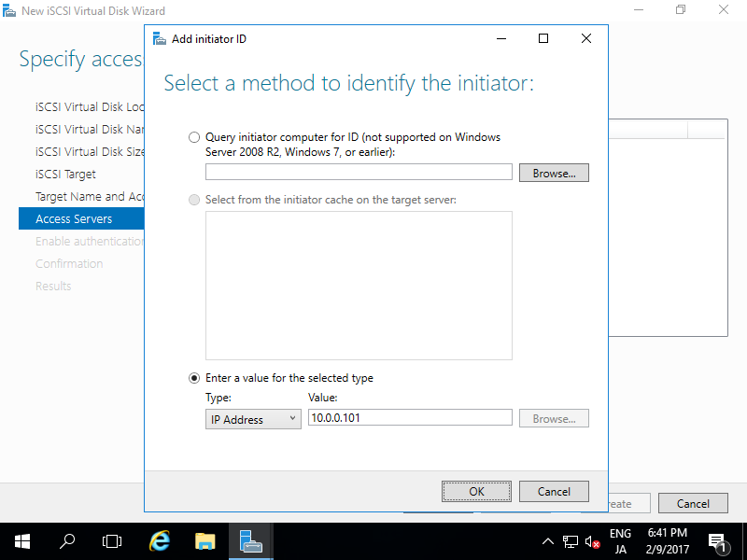The width and height of the screenshot is (747, 560).
Task: Select iSCSI Virtual Disk Size step
Action: coord(90,151)
